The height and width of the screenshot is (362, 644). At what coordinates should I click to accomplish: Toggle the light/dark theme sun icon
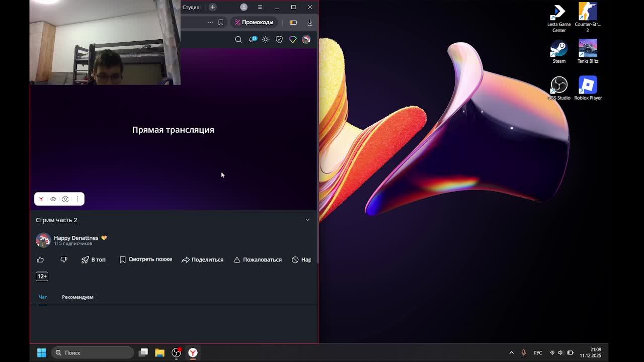(x=266, y=39)
